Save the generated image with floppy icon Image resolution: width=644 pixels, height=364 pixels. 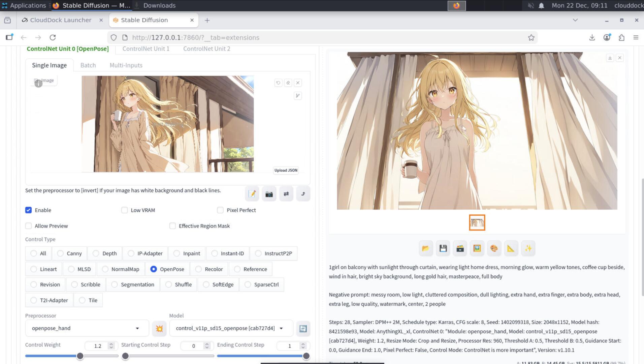tap(443, 248)
